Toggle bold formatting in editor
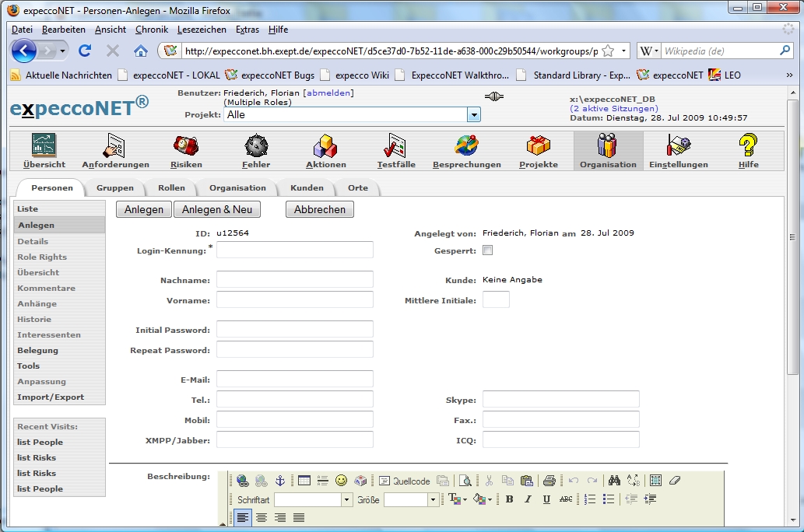 [509, 499]
